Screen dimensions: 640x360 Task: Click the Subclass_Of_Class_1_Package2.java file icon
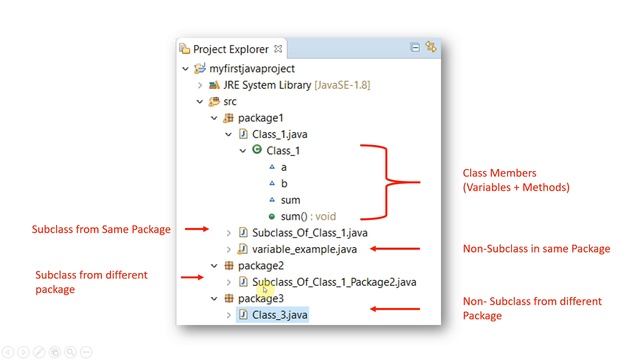point(243,282)
